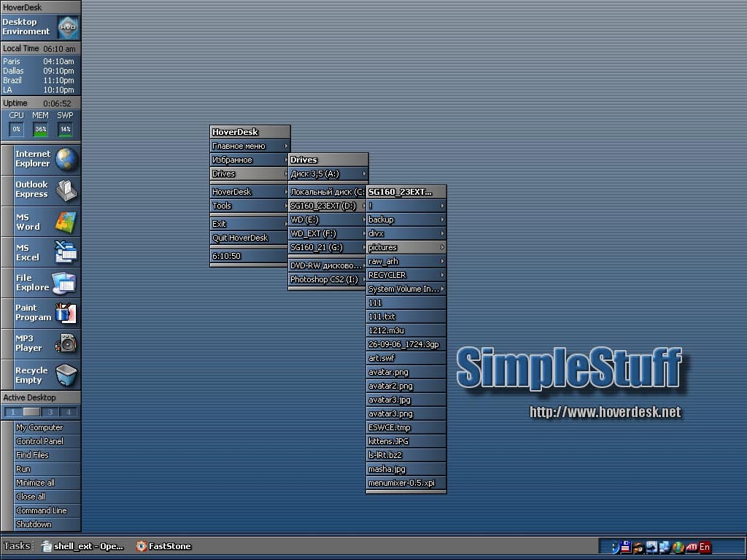The width and height of the screenshot is (747, 560).
Task: Open System Volume In... folder entry
Action: pos(406,289)
